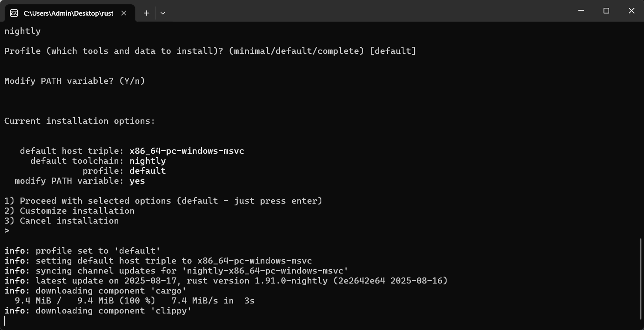
Task: Open a new tab with plus button
Action: [x=147, y=13]
